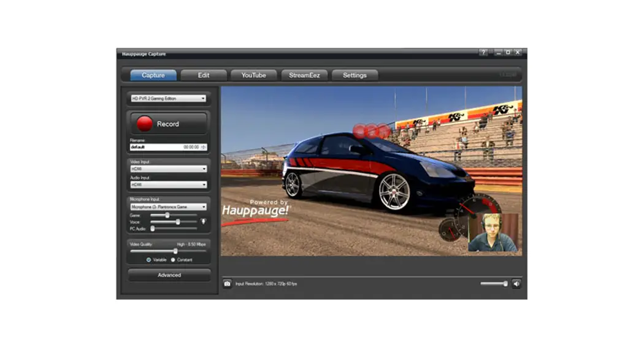Maximize the Hauppauge Capture window
644x348 pixels.
(x=508, y=53)
